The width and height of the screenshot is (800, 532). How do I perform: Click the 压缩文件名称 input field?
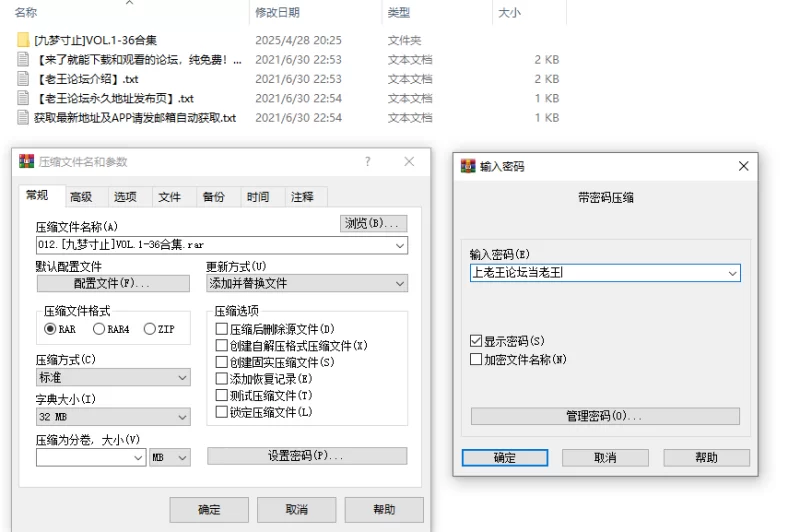point(215,246)
